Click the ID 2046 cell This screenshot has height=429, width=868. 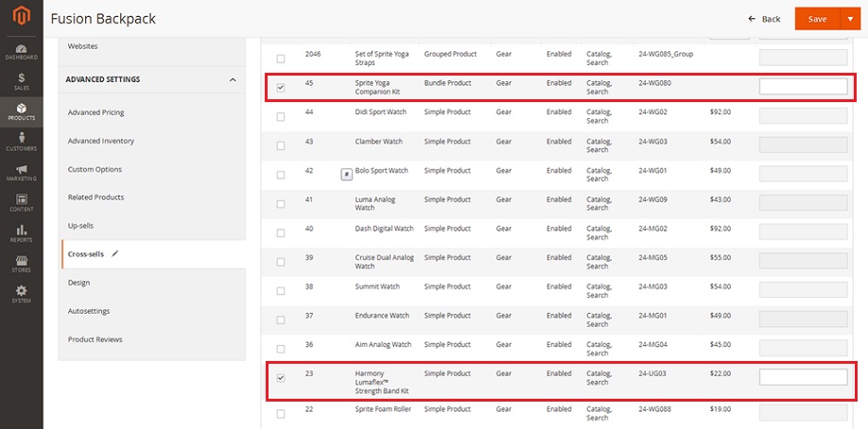(x=313, y=54)
